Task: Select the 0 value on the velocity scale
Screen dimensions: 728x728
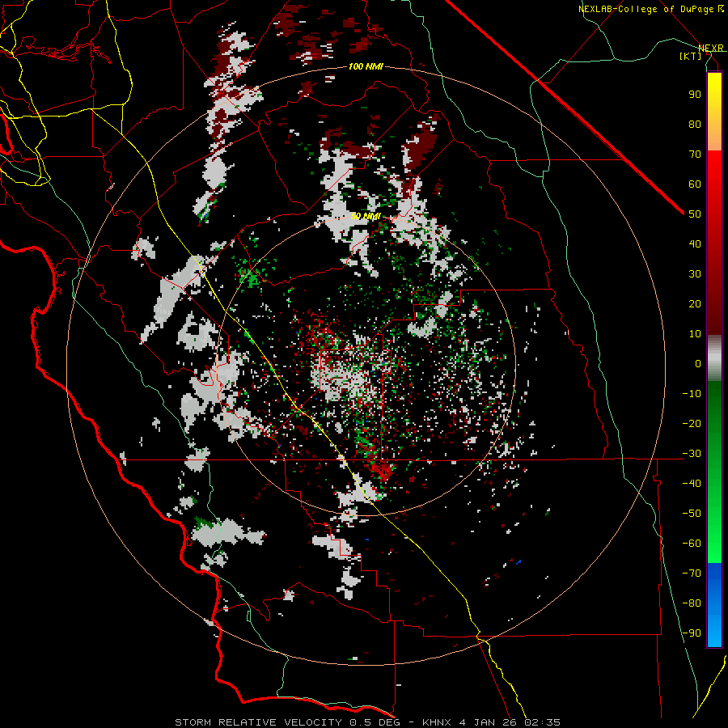Action: [698, 364]
